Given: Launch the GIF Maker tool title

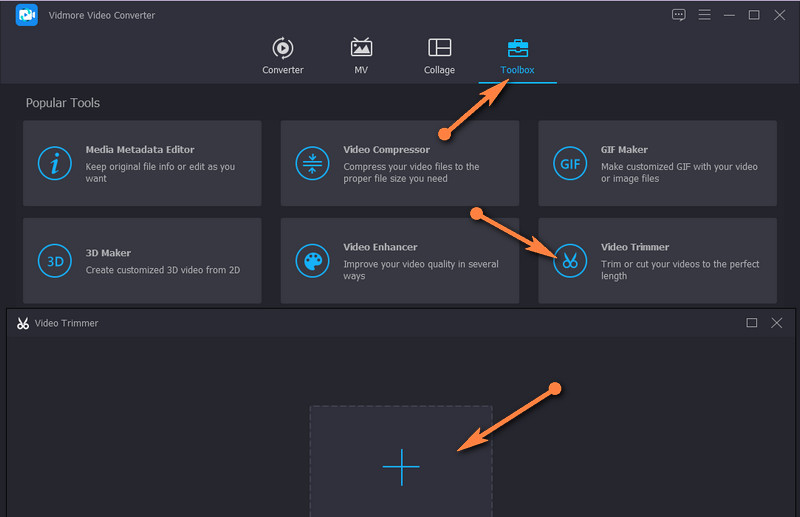Looking at the screenshot, I should point(624,150).
